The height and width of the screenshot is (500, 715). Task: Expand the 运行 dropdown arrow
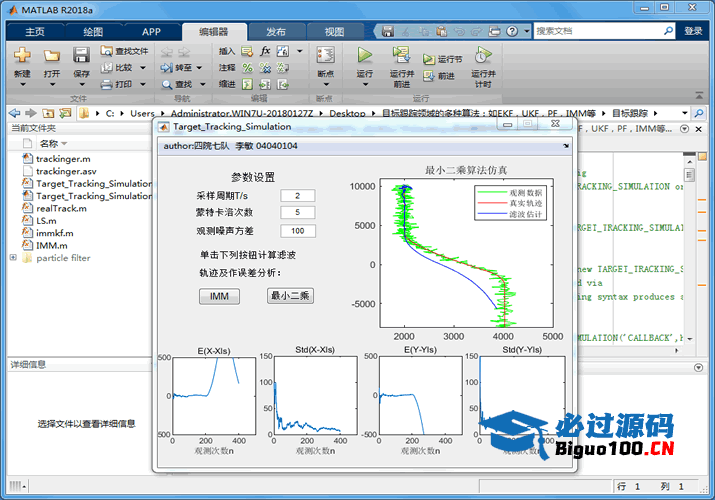(365, 84)
